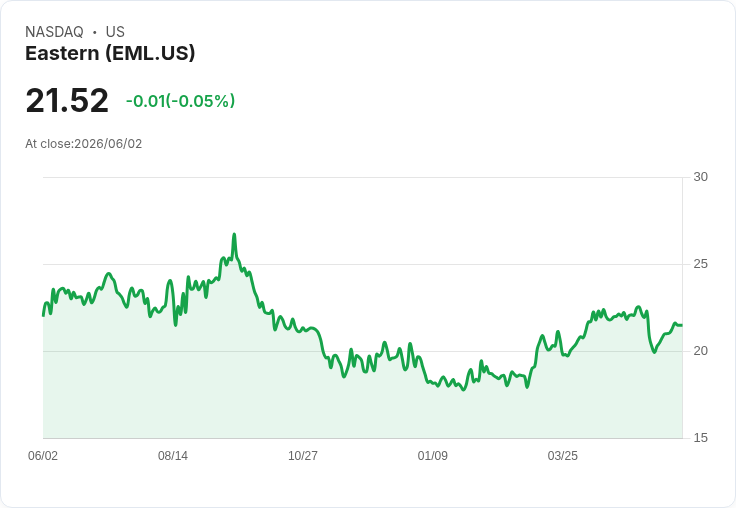Click the Eastern (EML.US) stock title

110,54
